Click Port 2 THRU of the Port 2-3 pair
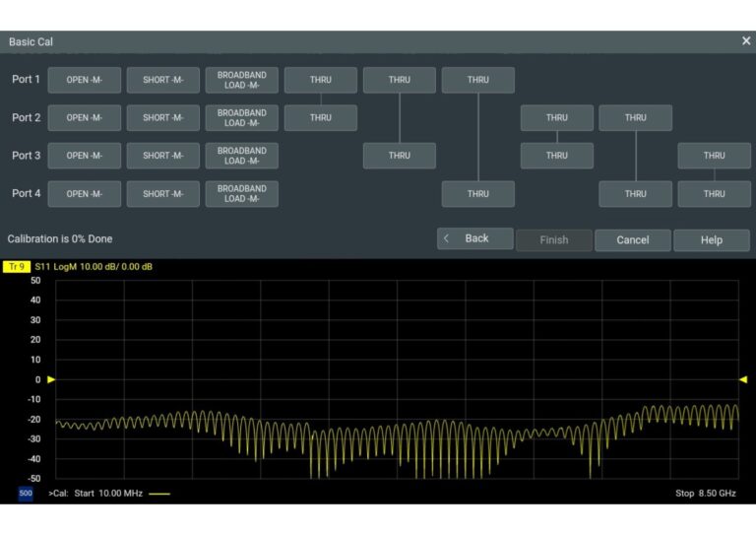This screenshot has height=535, width=756. (x=557, y=117)
